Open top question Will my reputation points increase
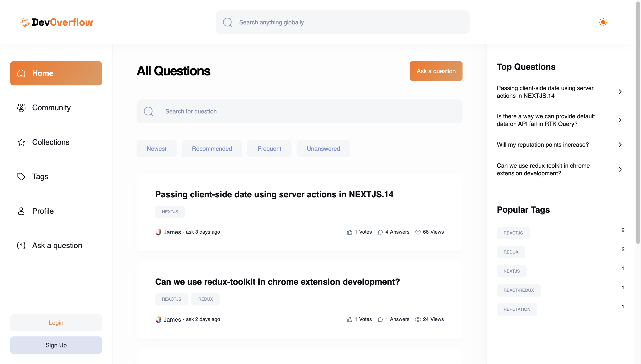Image resolution: width=641 pixels, height=364 pixels. coord(542,145)
